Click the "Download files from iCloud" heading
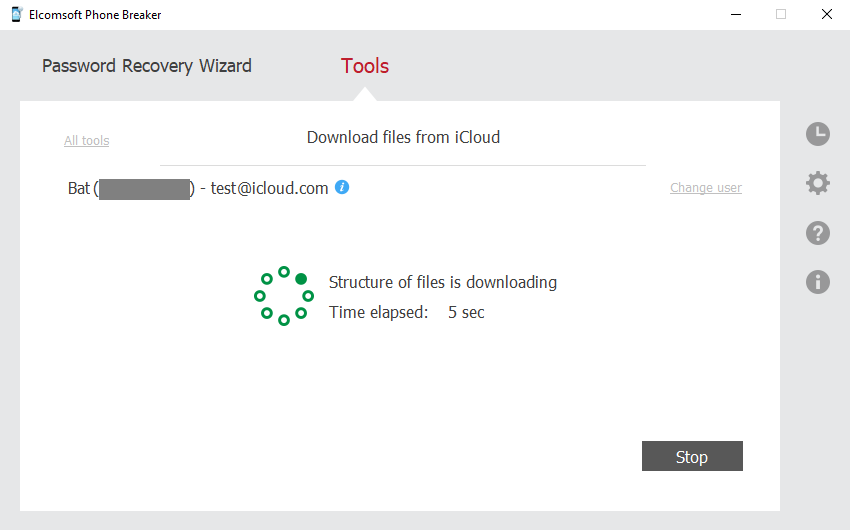850x530 pixels. 403,137
